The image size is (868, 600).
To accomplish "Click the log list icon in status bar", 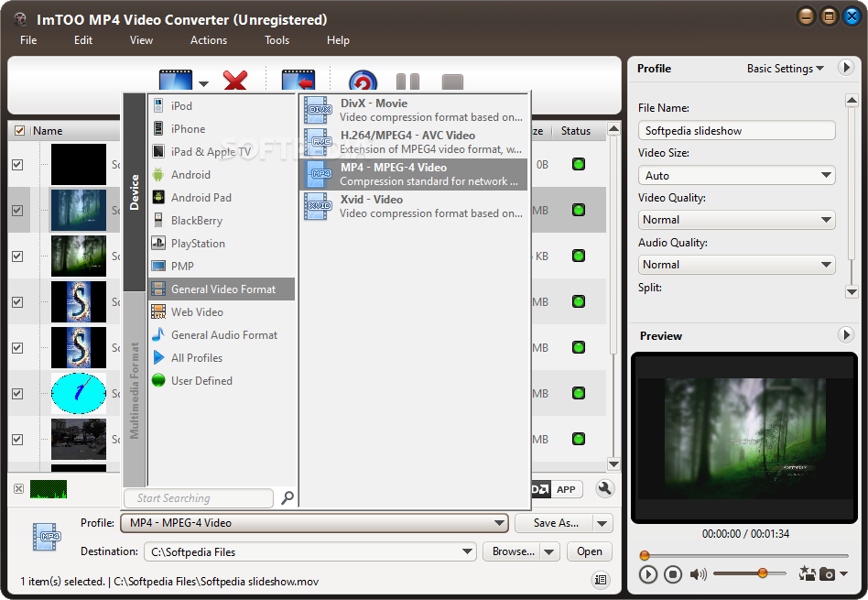I will coord(601,580).
